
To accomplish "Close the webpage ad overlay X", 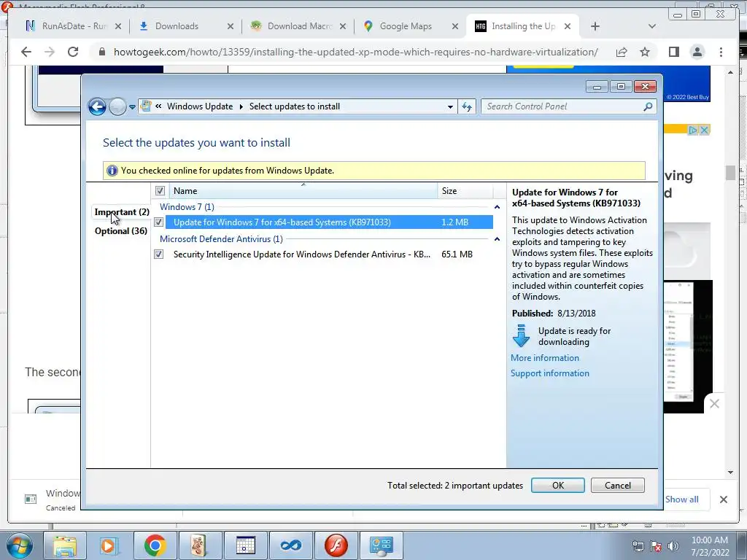I will click(x=714, y=404).
